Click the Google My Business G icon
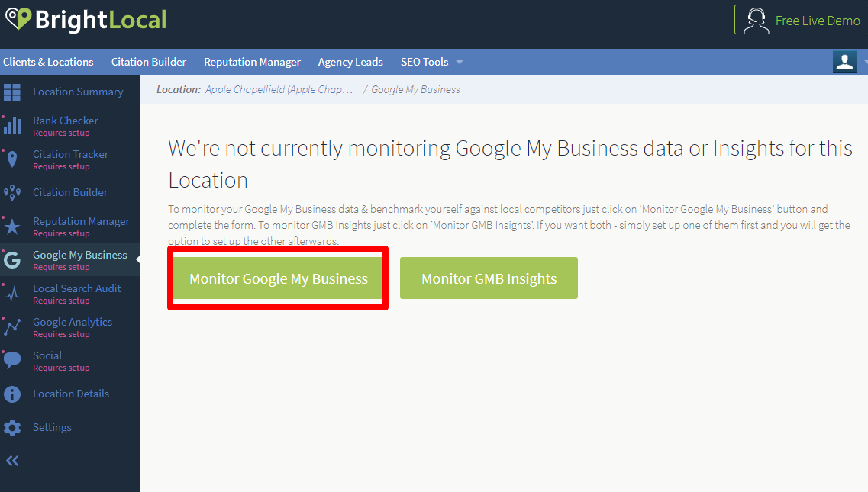This screenshot has height=492, width=868. tap(12, 259)
